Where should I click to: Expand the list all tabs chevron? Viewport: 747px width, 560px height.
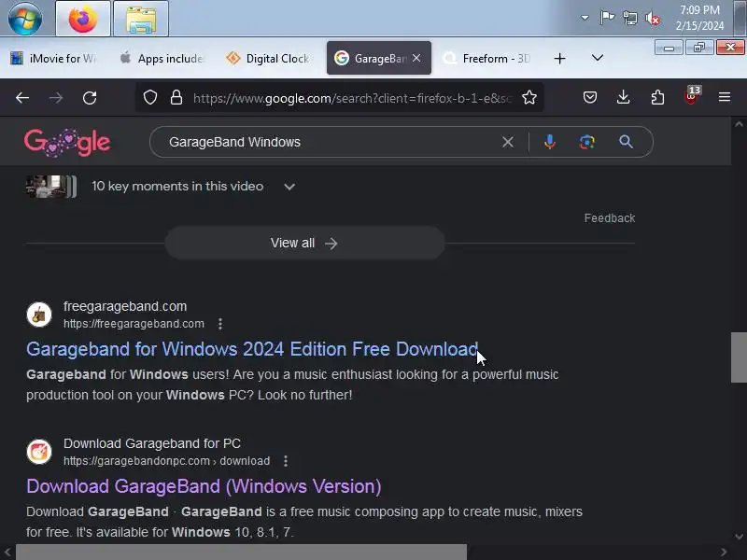click(598, 58)
